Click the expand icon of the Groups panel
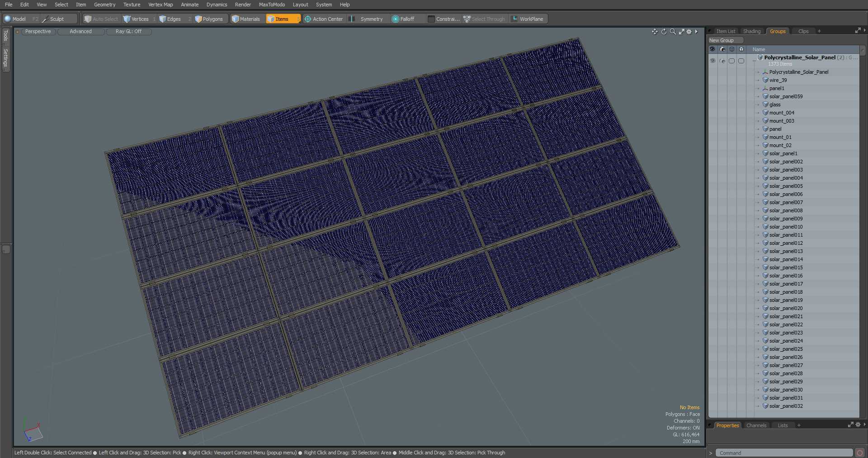The height and width of the screenshot is (458, 868). pos(858,31)
